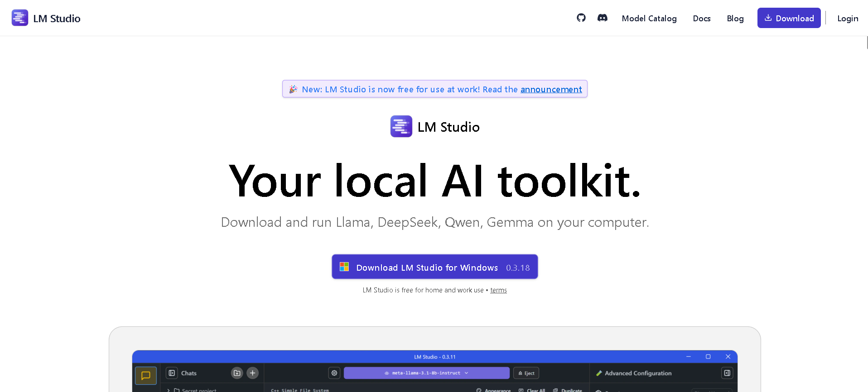
Task: Open Model Catalog page
Action: coord(649,18)
